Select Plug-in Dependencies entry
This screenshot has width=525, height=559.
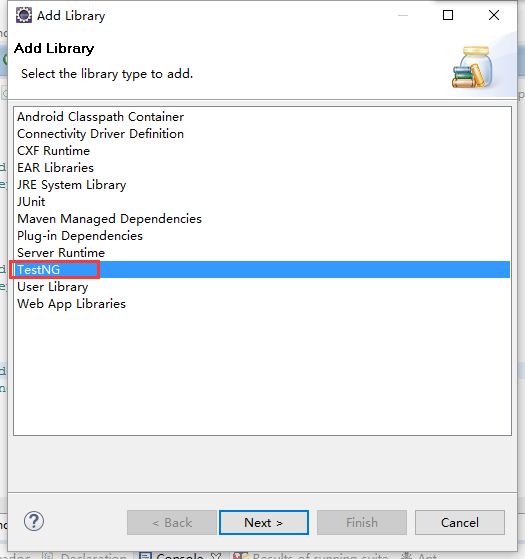pos(80,236)
